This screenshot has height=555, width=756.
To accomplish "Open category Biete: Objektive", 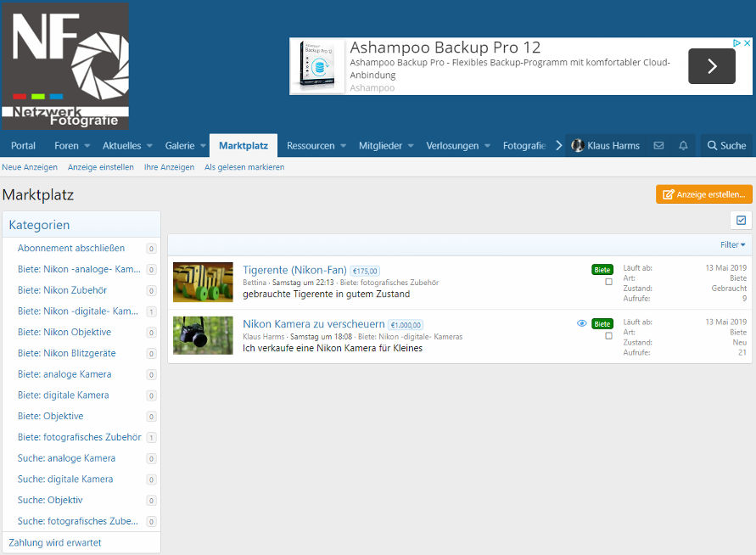I will tap(50, 416).
